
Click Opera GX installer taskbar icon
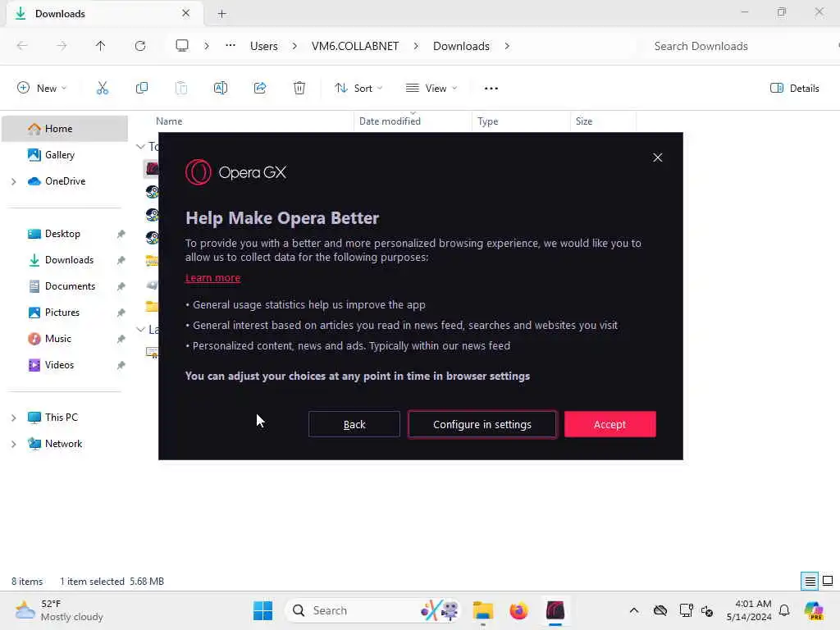[x=555, y=610]
